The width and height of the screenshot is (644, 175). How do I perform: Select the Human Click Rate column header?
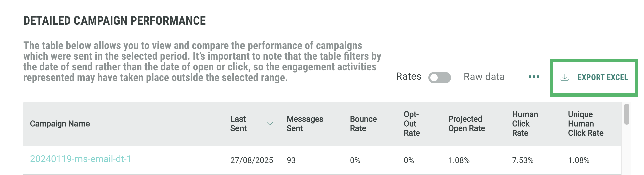click(x=525, y=124)
